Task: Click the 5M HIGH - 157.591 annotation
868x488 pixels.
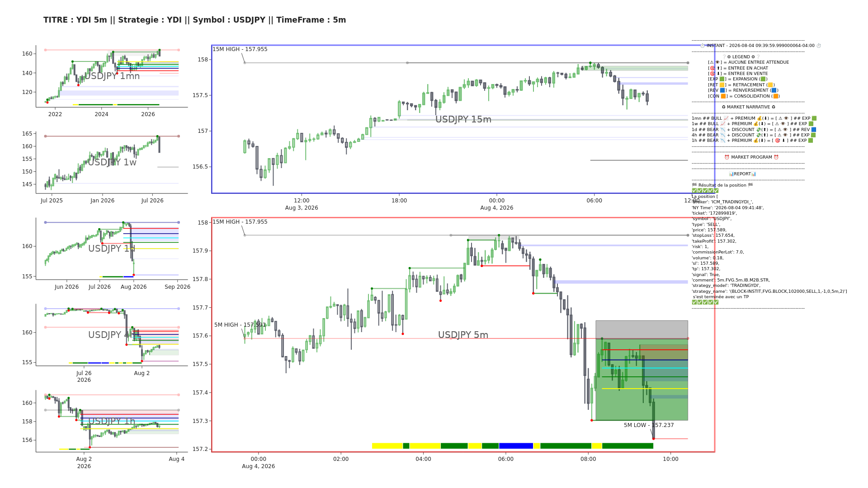Action: [x=240, y=325]
